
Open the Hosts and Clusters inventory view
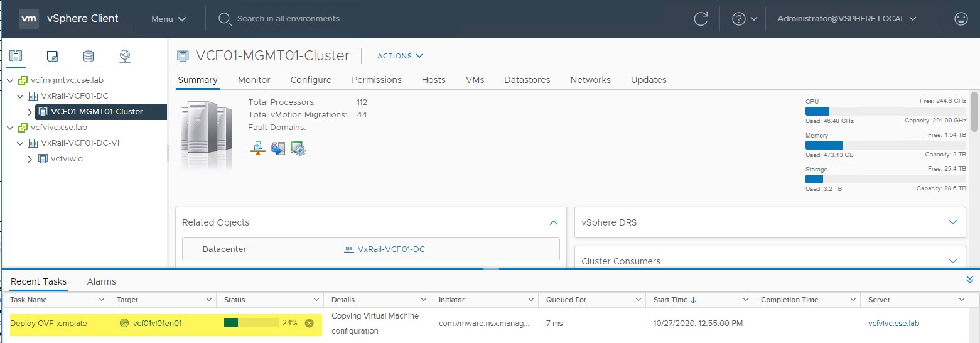pos(15,57)
